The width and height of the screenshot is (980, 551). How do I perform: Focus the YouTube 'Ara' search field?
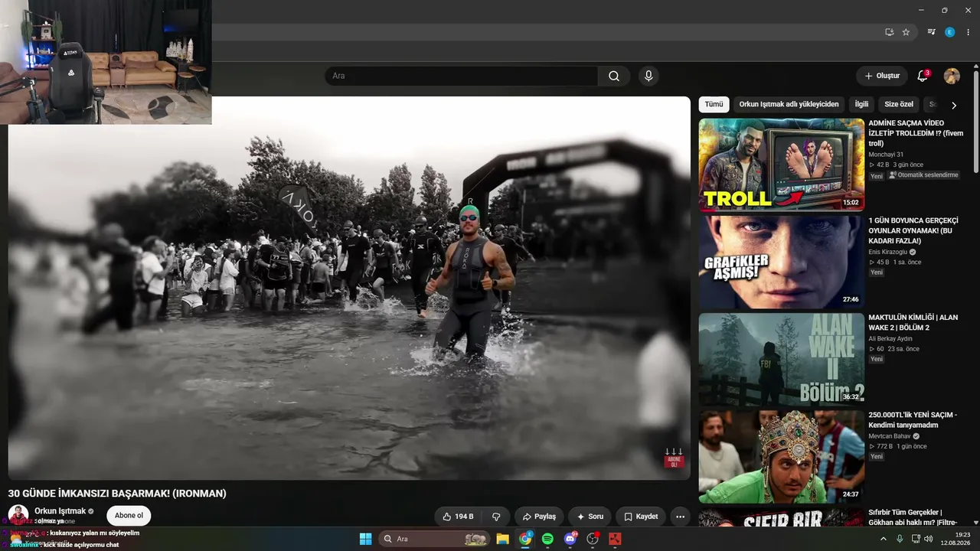tap(462, 76)
